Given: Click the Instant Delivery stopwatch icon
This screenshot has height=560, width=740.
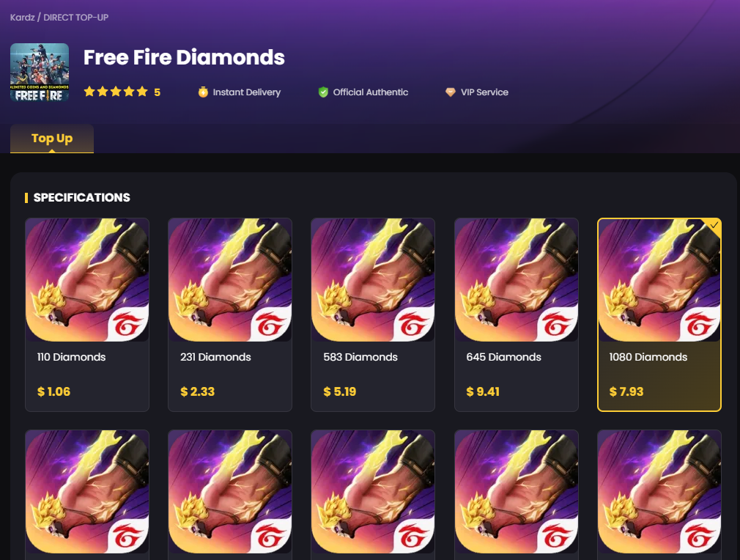Looking at the screenshot, I should click(x=203, y=92).
